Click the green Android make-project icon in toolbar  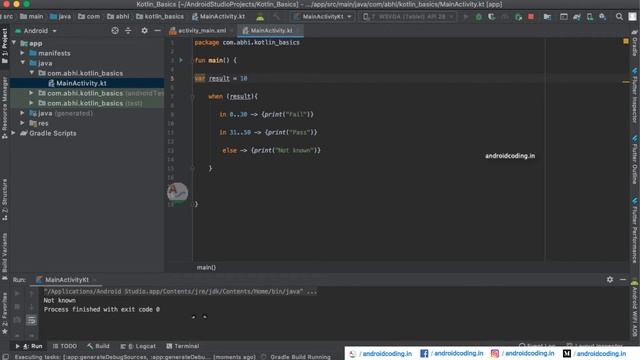pyautogui.click(x=260, y=17)
